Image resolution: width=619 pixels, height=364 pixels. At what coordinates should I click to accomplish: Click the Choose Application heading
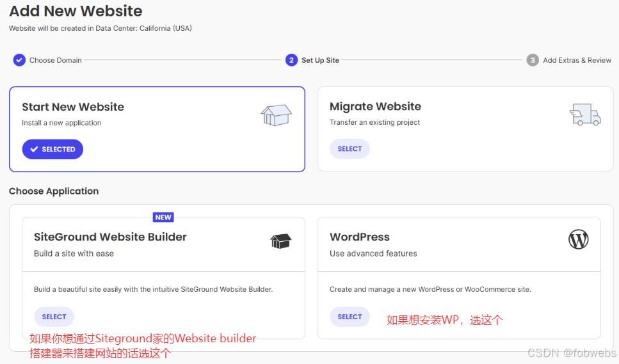click(x=54, y=191)
